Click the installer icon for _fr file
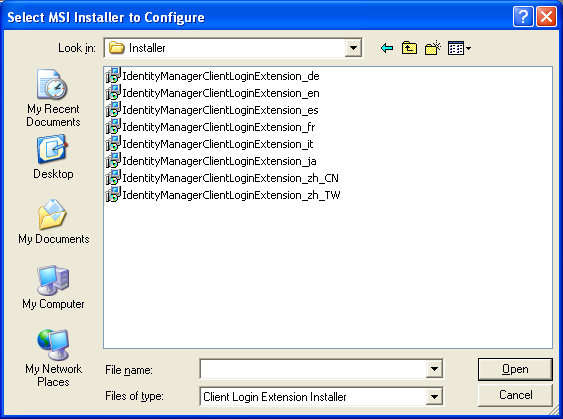563x419 pixels. click(x=113, y=126)
